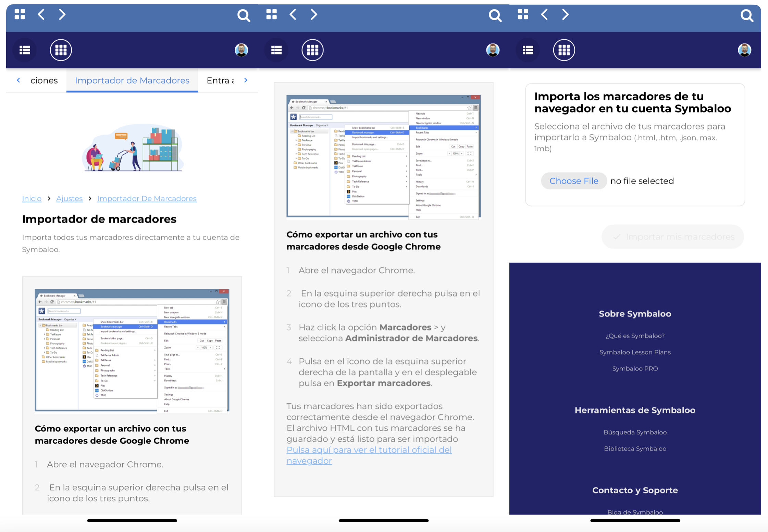Open circled tile grid icon in left screen
768x532 pixels.
61,50
